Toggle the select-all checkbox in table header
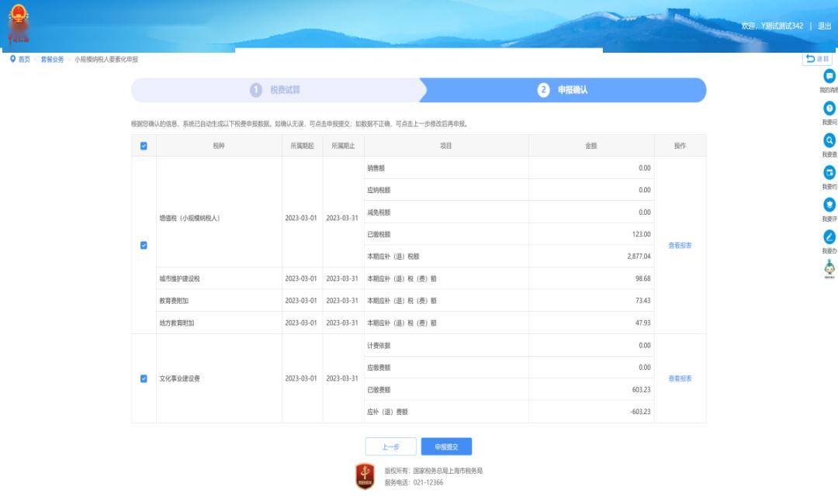Viewport: 838px width, 504px height. [144, 146]
